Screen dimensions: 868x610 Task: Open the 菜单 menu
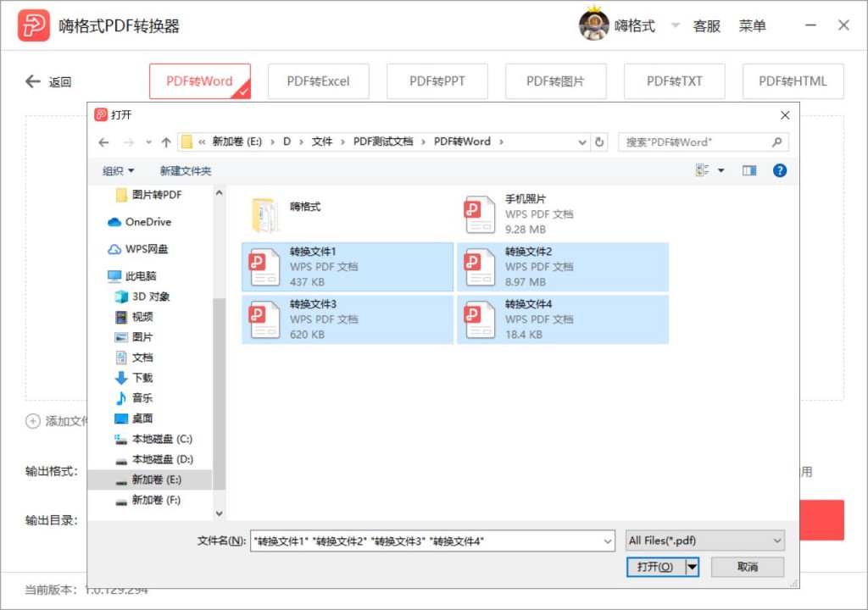(x=753, y=26)
